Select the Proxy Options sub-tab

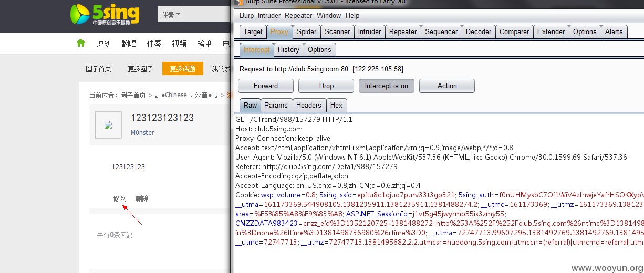319,49
